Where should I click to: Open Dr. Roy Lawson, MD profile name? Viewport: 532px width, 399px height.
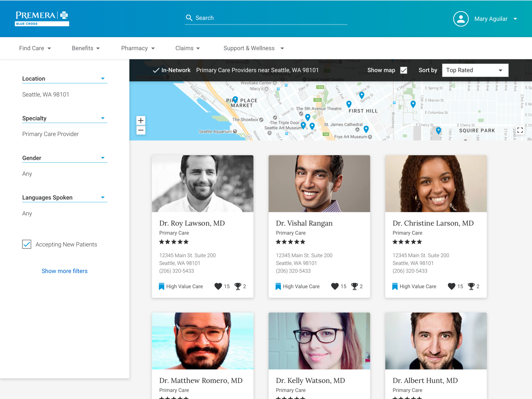tap(192, 223)
